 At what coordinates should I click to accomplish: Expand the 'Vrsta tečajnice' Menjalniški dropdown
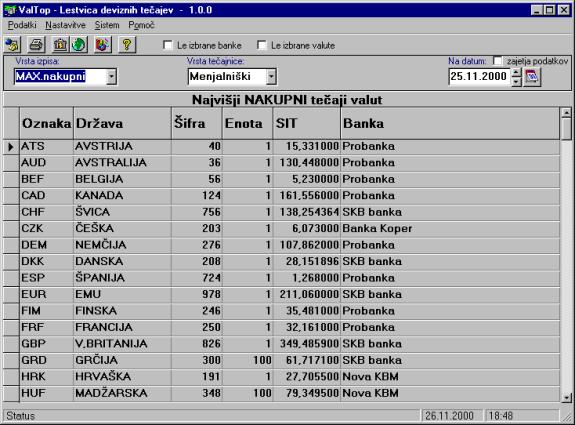tap(271, 77)
